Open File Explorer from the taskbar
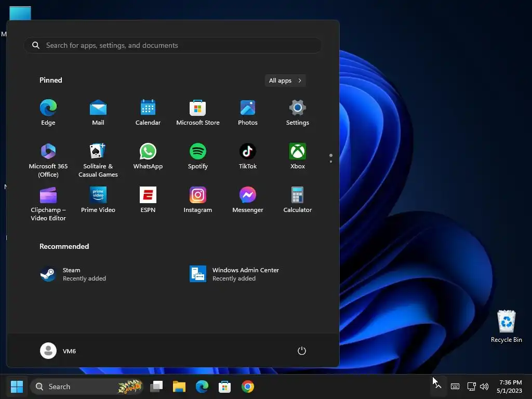 click(179, 387)
